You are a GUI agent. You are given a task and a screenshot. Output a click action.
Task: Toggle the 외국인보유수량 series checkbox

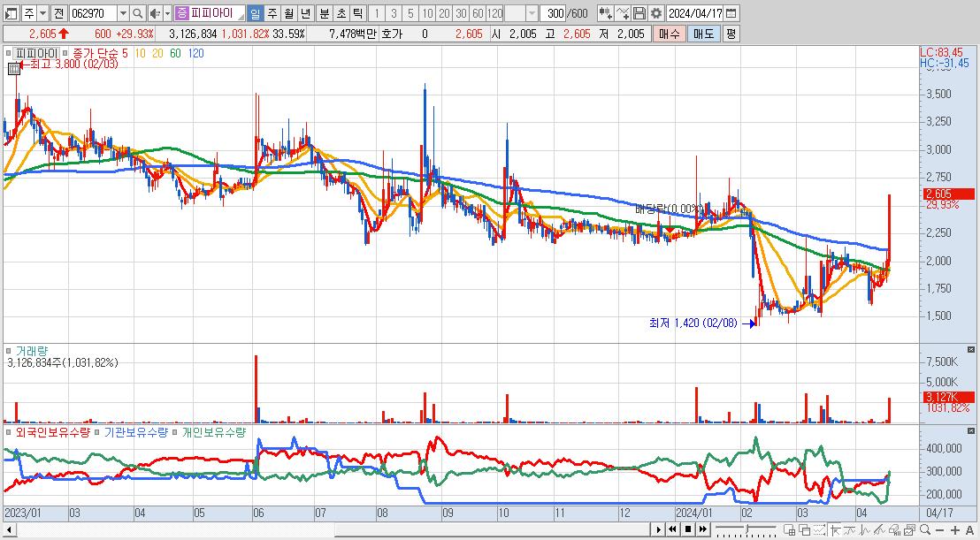tap(8, 433)
